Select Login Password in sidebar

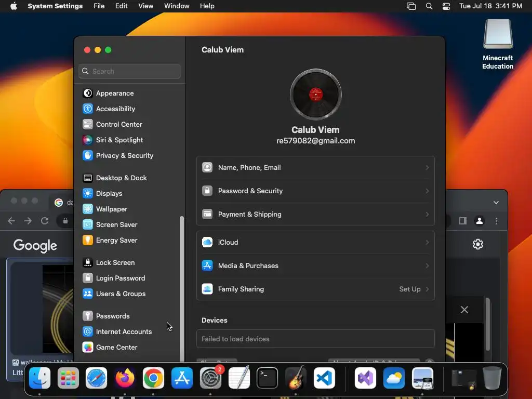[x=114, y=278]
